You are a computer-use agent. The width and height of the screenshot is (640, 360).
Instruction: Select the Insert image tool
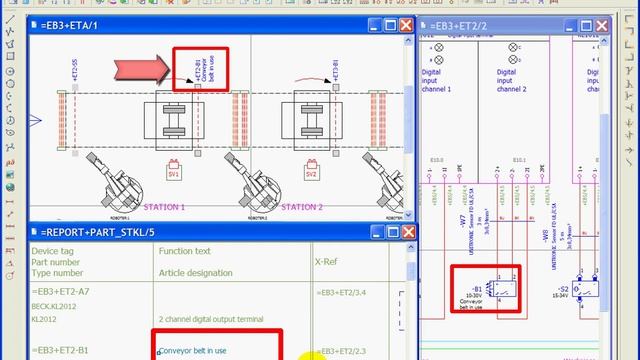(x=10, y=175)
